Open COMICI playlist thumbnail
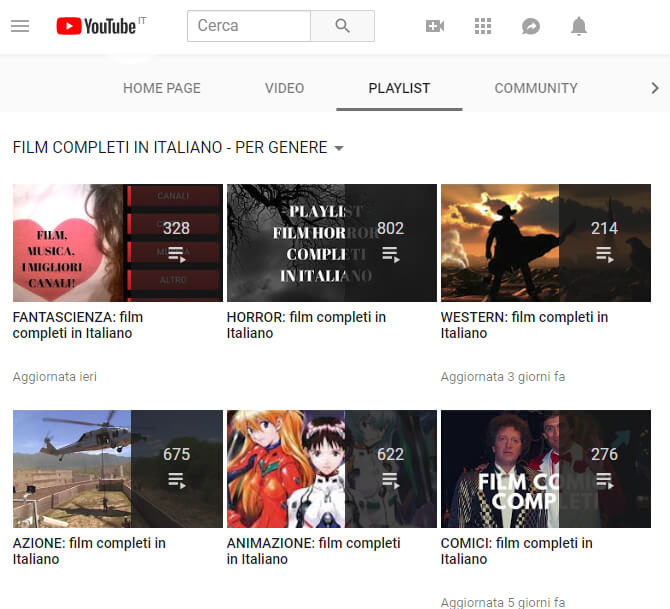 [546, 469]
